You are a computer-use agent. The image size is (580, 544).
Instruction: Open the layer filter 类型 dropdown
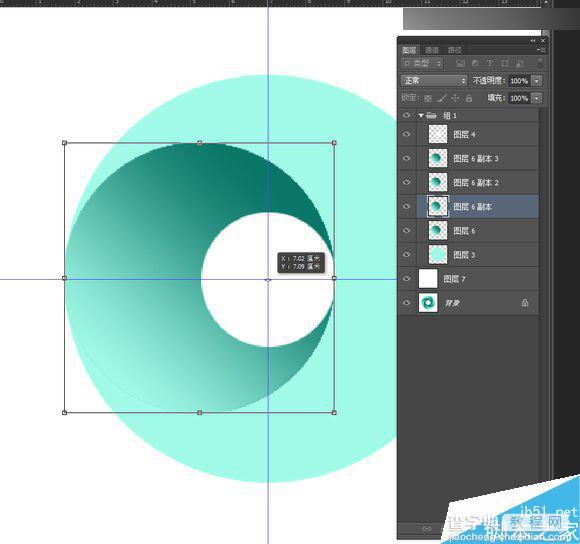422,63
